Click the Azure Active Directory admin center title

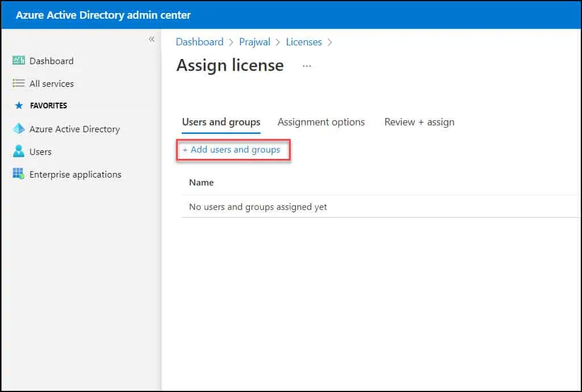103,15
